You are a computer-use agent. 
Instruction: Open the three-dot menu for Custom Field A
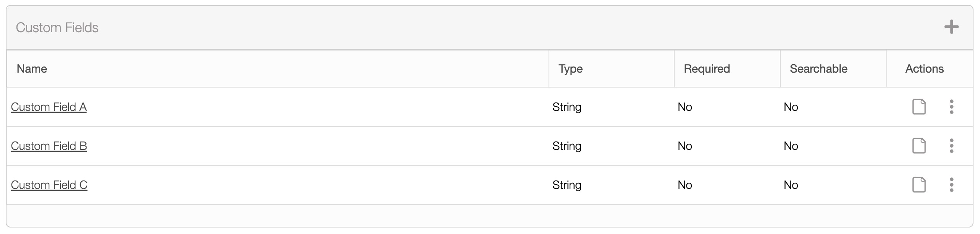coord(951,107)
